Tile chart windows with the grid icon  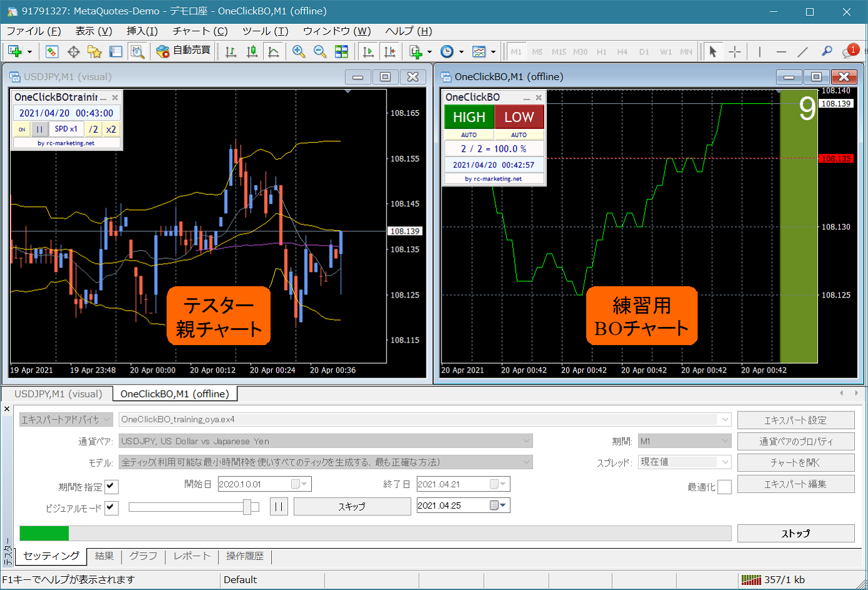click(x=341, y=51)
